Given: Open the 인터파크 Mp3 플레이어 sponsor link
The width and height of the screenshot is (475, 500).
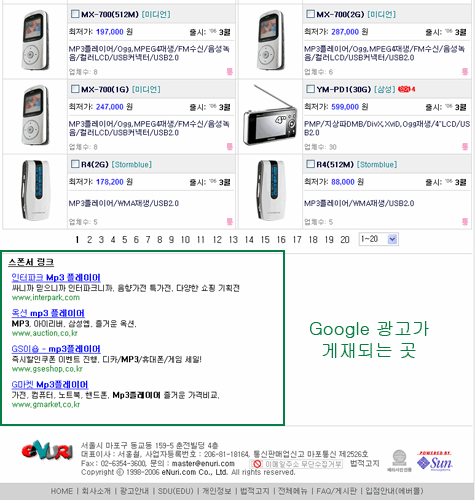Looking at the screenshot, I should pyautogui.click(x=56, y=277).
